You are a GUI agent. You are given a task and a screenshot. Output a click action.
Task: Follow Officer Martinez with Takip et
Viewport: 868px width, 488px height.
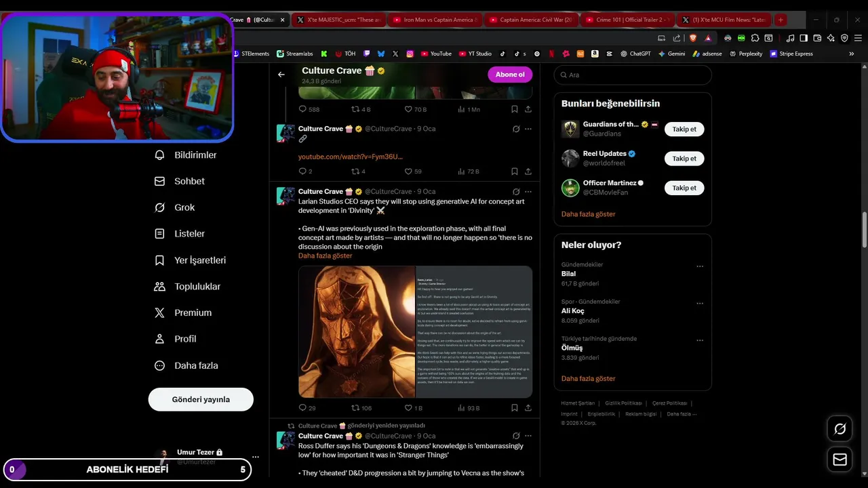tap(684, 188)
